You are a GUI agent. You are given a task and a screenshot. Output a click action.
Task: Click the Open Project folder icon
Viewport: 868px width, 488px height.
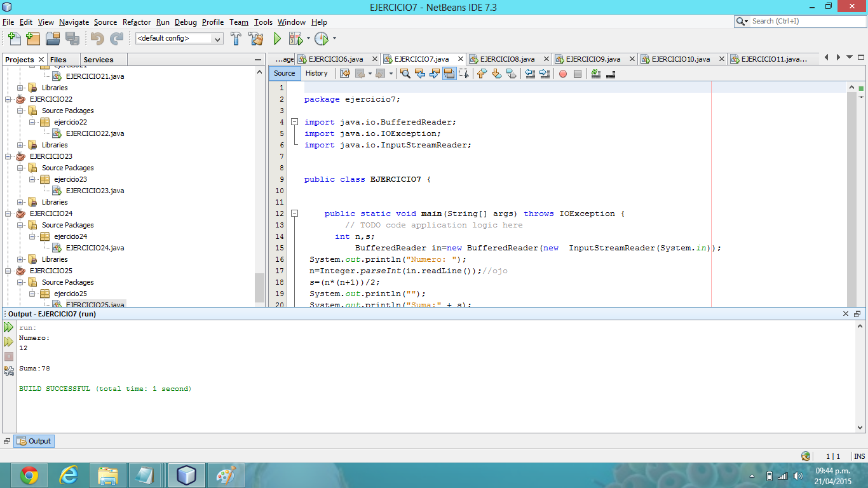click(53, 39)
